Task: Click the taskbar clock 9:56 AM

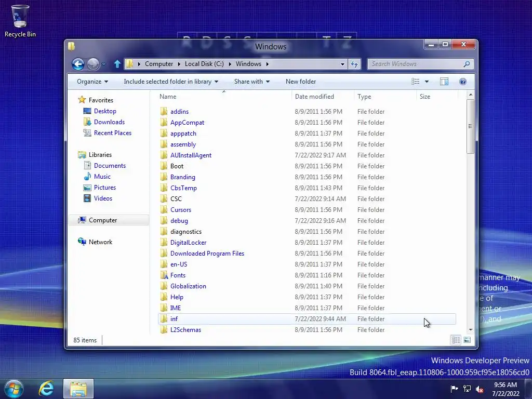Action: pos(505,385)
